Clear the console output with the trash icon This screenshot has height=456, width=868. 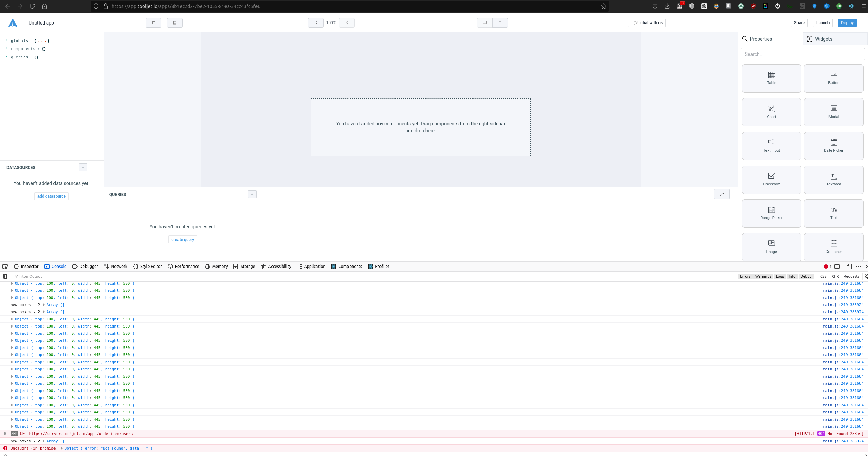pyautogui.click(x=5, y=276)
